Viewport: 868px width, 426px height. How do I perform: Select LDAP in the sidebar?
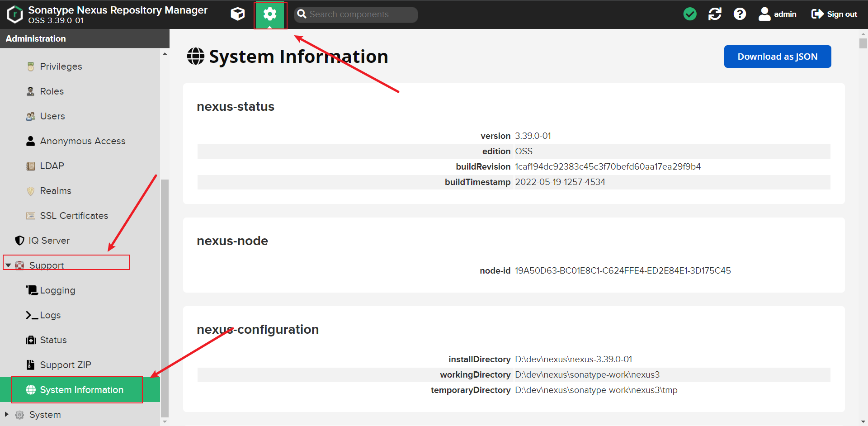52,166
